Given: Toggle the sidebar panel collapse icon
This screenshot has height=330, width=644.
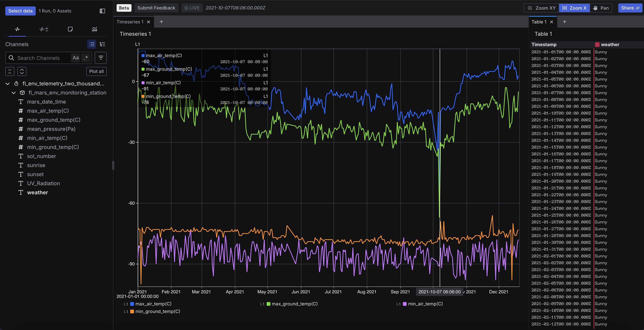Looking at the screenshot, I should click(x=102, y=11).
